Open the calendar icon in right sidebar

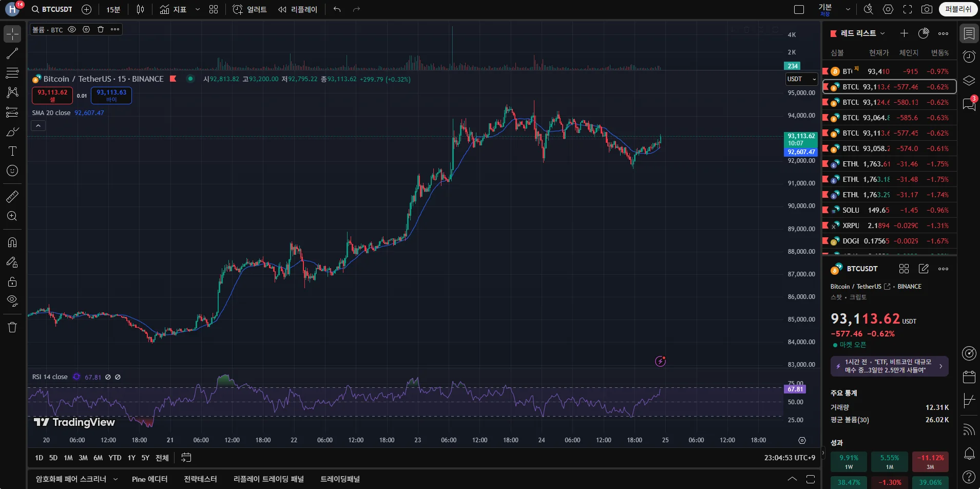(x=969, y=377)
